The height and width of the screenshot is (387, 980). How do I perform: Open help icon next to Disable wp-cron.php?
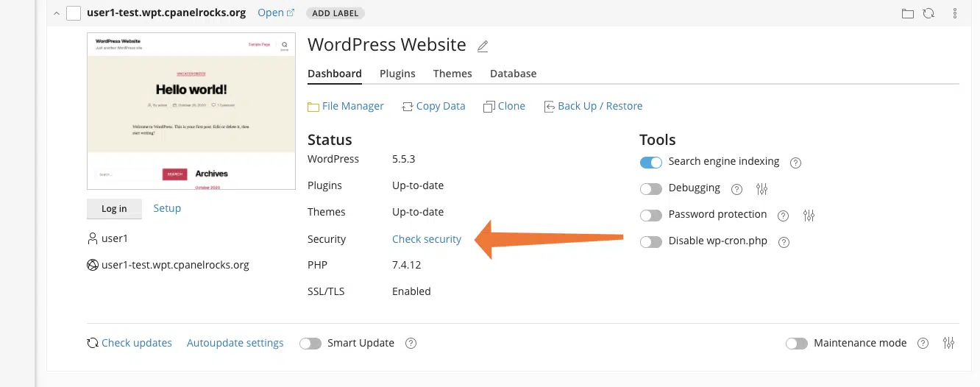tap(784, 242)
